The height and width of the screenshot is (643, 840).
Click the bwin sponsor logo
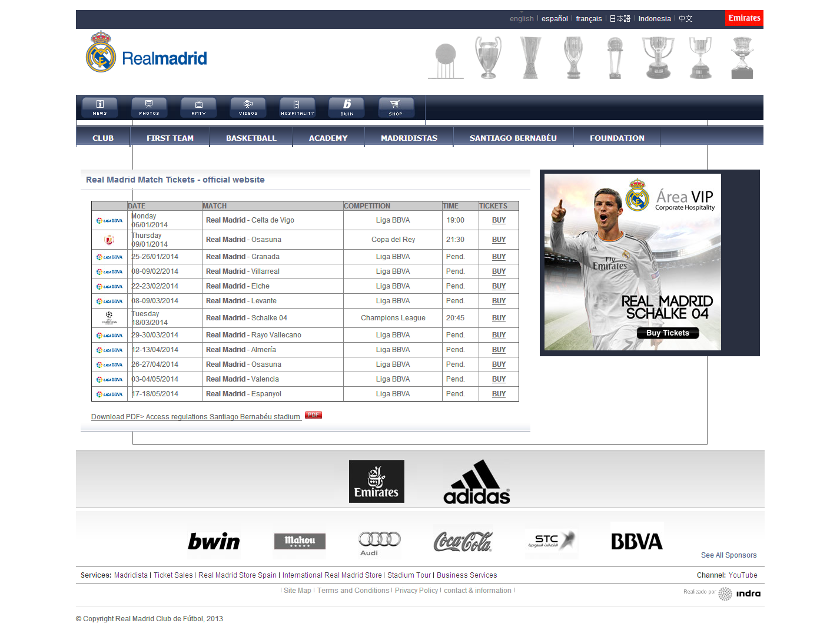point(214,541)
